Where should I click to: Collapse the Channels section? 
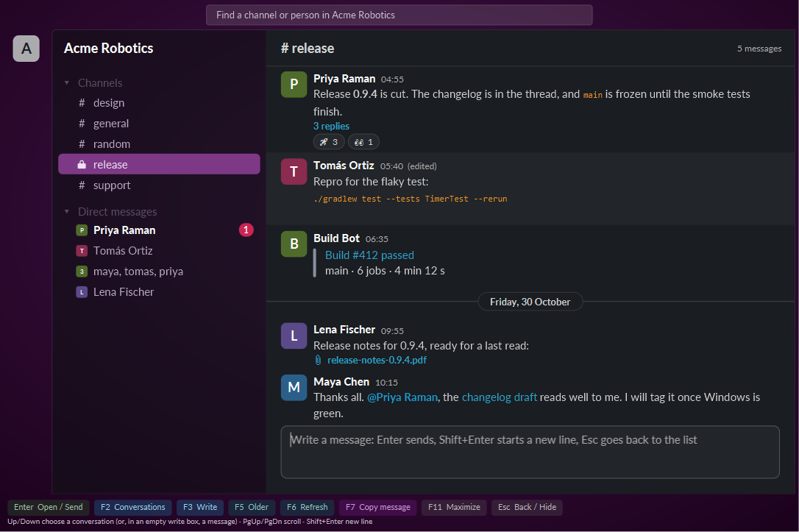pyautogui.click(x=67, y=83)
